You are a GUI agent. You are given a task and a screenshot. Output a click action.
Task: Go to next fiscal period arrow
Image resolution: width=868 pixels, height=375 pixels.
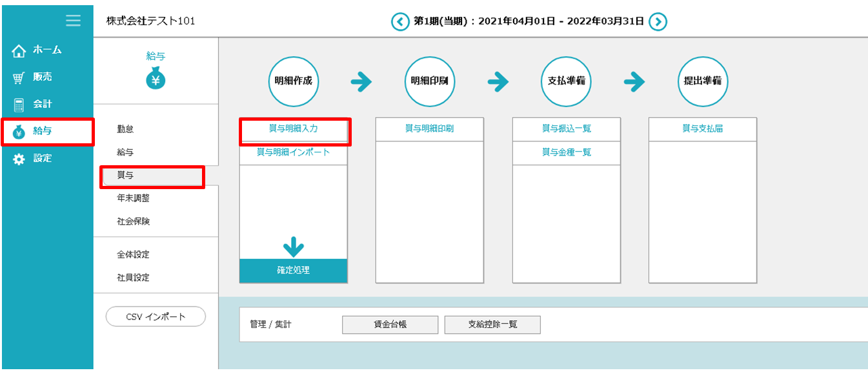point(658,22)
